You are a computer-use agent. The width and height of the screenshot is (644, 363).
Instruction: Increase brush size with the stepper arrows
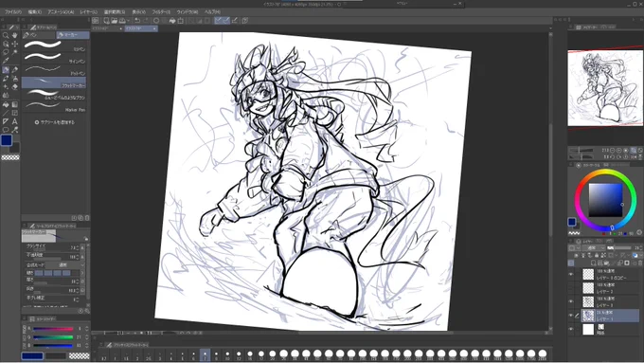pyautogui.click(x=78, y=248)
